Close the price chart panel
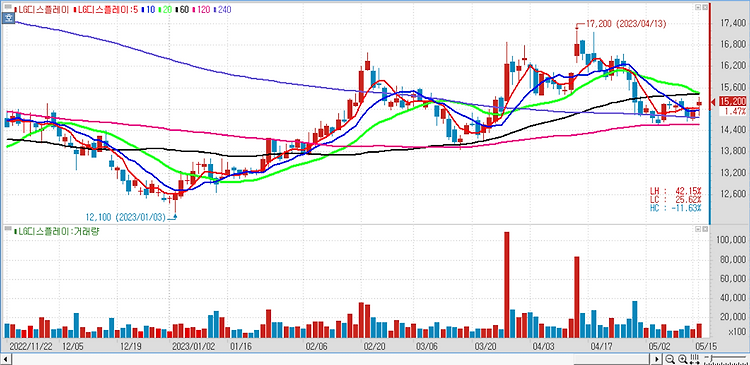This screenshot has height=365, width=750. [704, 8]
